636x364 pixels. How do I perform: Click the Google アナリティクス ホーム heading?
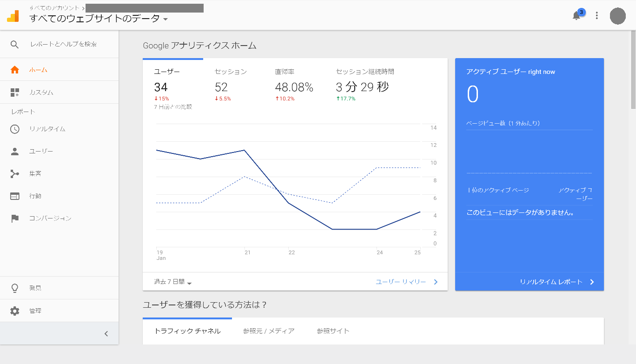click(199, 46)
